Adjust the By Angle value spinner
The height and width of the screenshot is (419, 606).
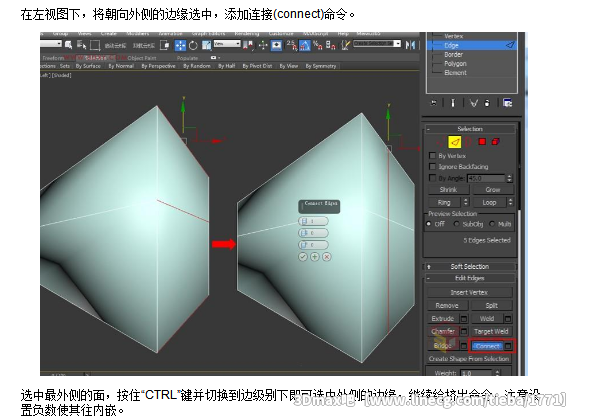point(509,178)
